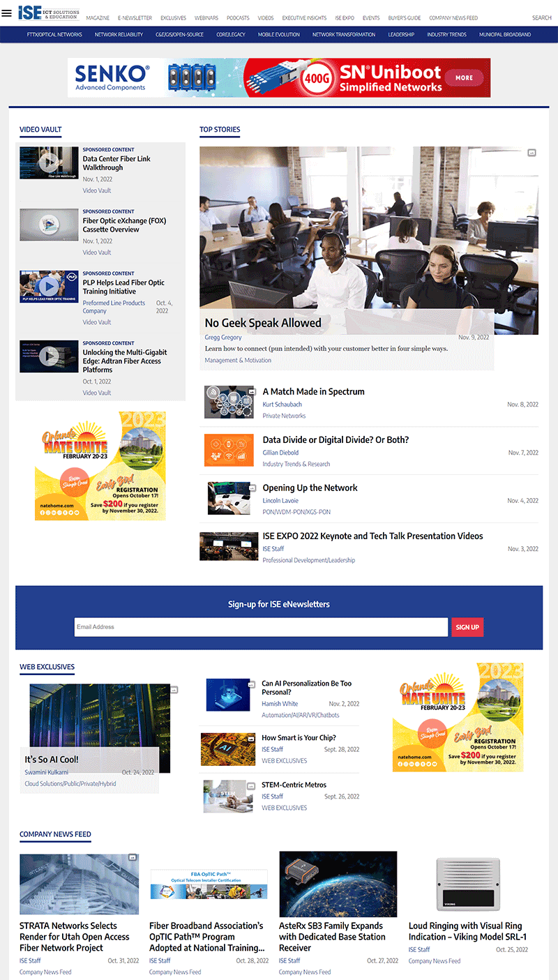This screenshot has height=980, width=558.
Task: Select ISE EXPO in top navigation
Action: point(345,17)
